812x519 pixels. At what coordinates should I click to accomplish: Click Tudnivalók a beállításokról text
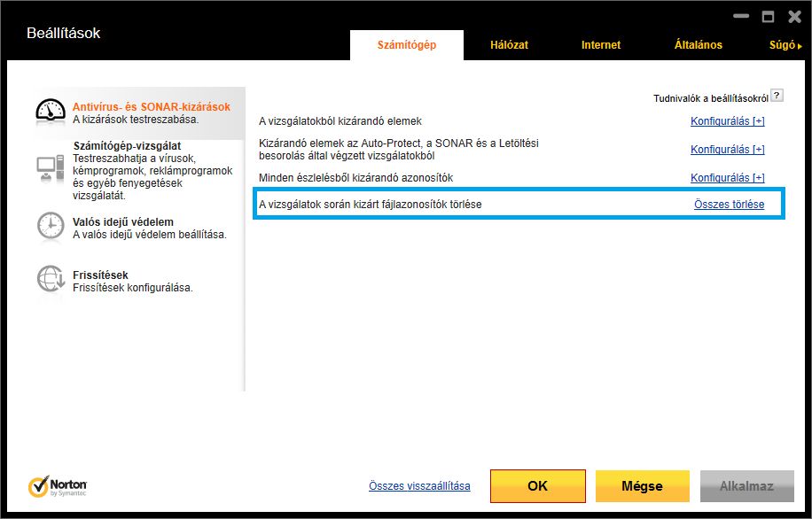(x=711, y=98)
